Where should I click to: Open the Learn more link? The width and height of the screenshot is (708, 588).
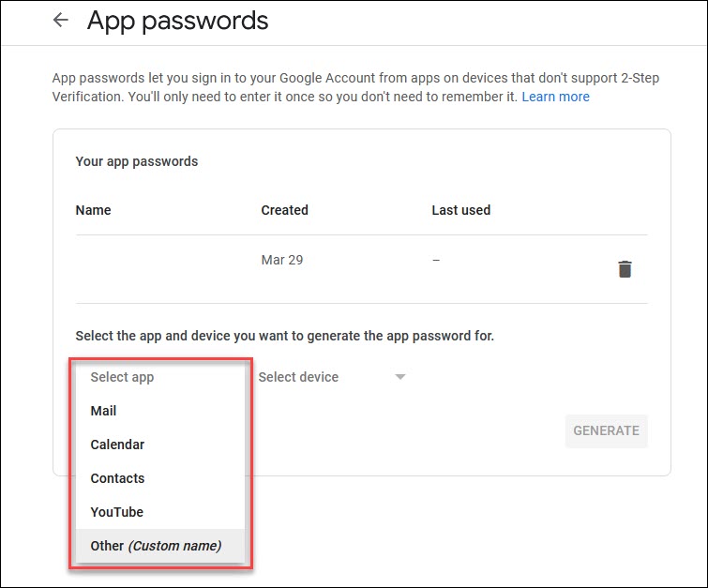(555, 97)
